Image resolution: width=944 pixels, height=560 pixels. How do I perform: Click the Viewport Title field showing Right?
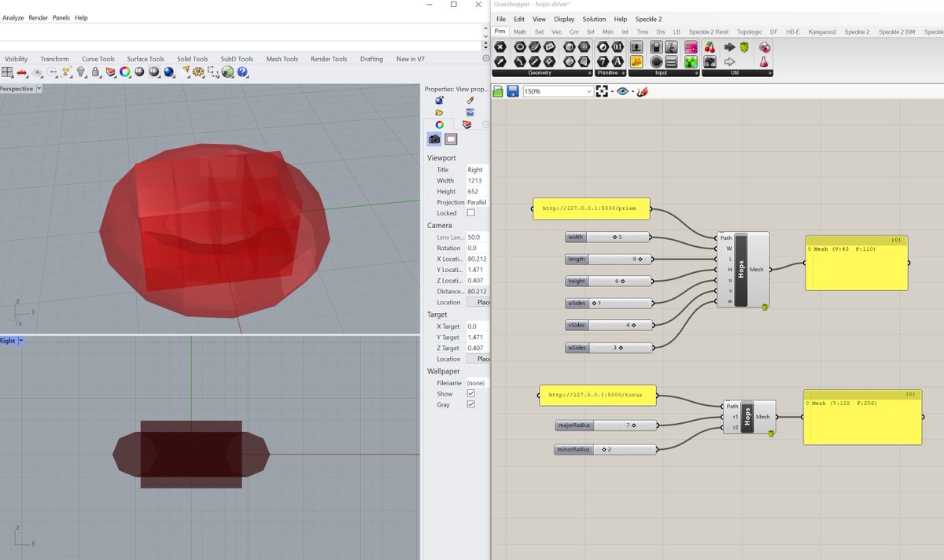pos(478,169)
